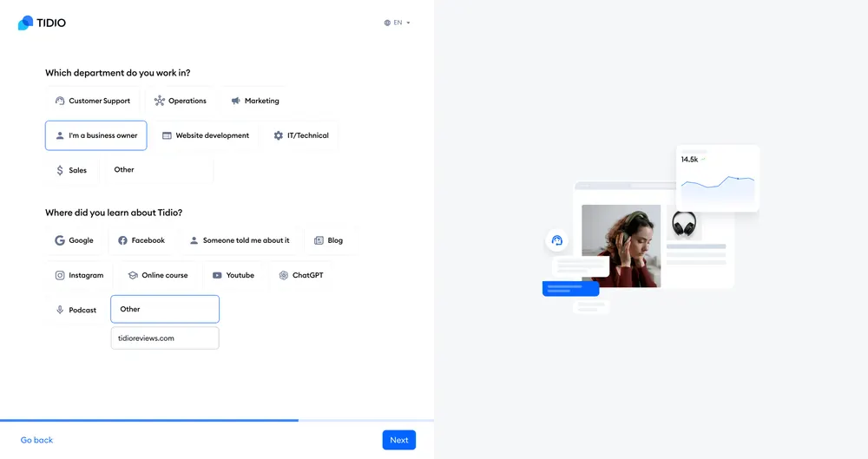This screenshot has width=868, height=459.
Task: Select Other under where you learned
Action: (165, 309)
